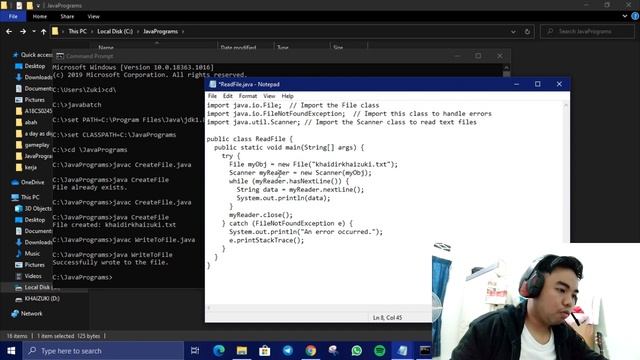Open Music folder under This PC
The height and width of the screenshot is (360, 640).
click(x=32, y=253)
